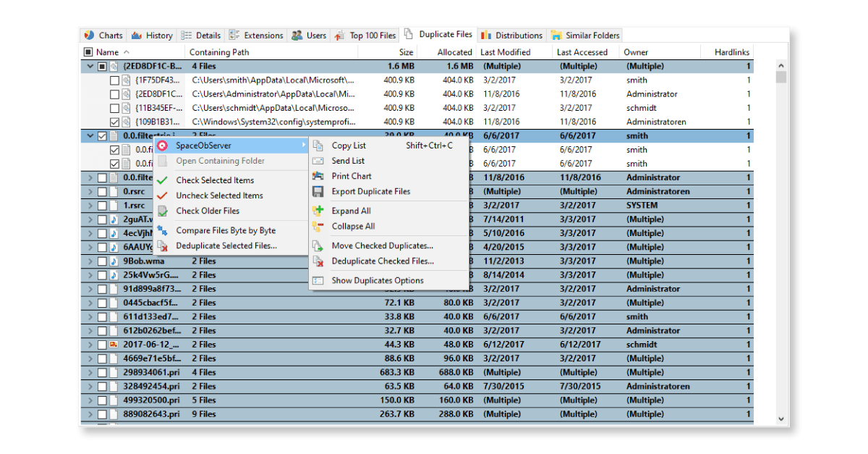Screen dimensions: 868x454
Task: Expand the 4669e71e5bf group
Action: pyautogui.click(x=90, y=358)
